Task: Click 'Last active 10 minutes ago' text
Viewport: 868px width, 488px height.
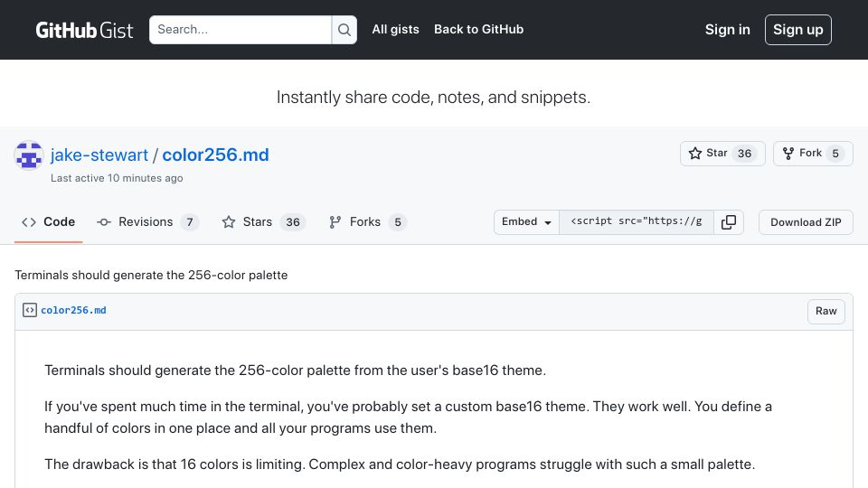Action: click(x=117, y=178)
